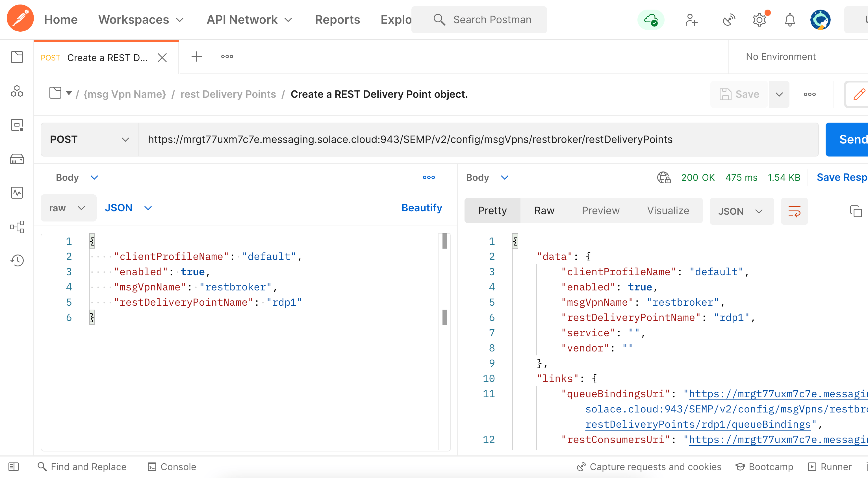Expand the POST method dropdown
Image resolution: width=868 pixels, height=478 pixels.
[x=89, y=140]
